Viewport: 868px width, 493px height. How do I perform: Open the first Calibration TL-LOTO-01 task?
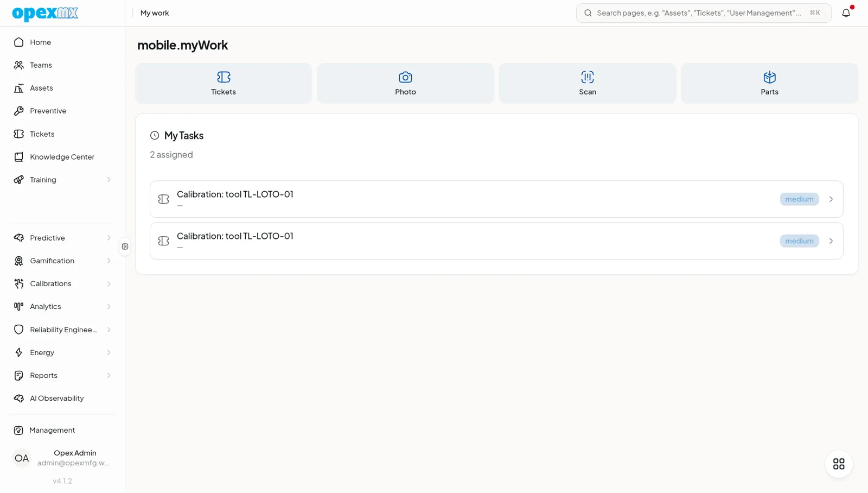pyautogui.click(x=496, y=199)
